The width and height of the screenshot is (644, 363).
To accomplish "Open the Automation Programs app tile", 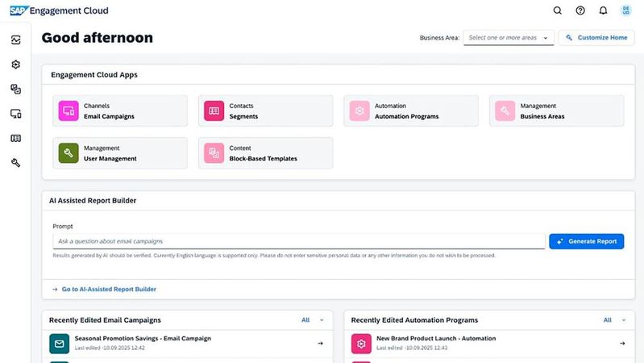I will pos(411,111).
